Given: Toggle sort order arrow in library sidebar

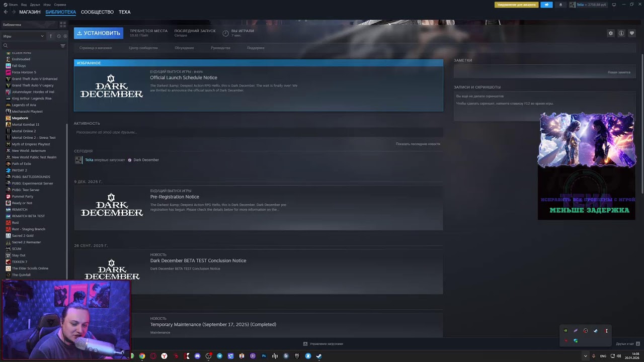Looking at the screenshot, I should (50, 36).
